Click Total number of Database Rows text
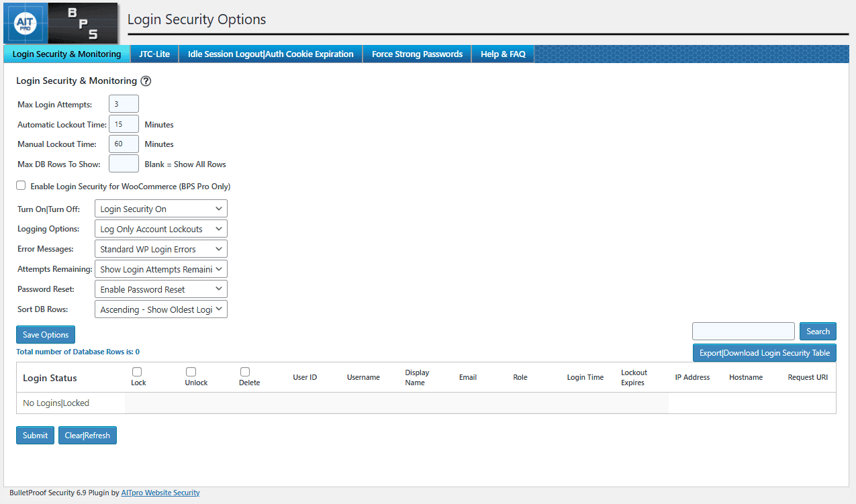 click(x=78, y=352)
